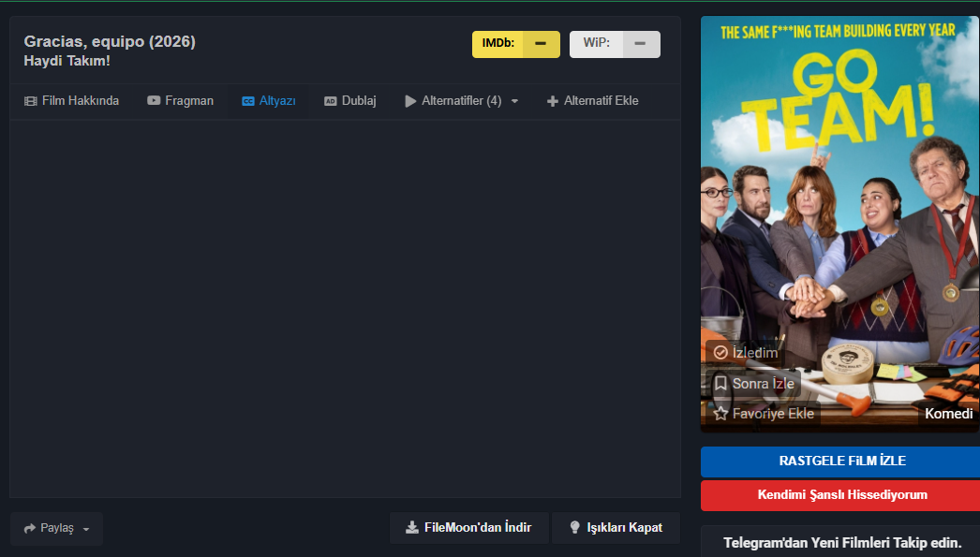Screen dimensions: 980x557
Task: Mark the movie as İzledim
Action: point(746,353)
